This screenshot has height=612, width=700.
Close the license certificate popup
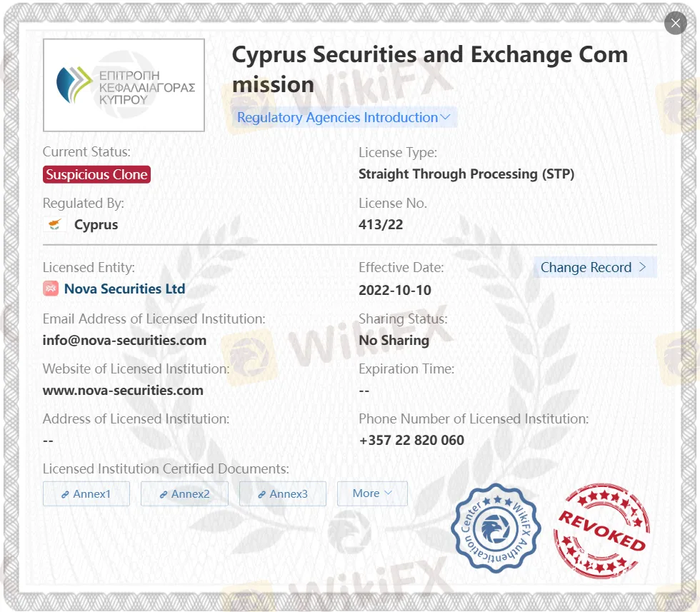(676, 24)
